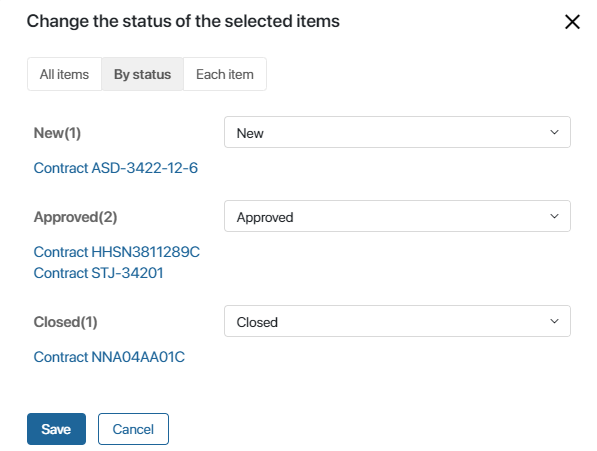The height and width of the screenshot is (451, 597).
Task: Open the Each item tab
Action: (x=225, y=74)
